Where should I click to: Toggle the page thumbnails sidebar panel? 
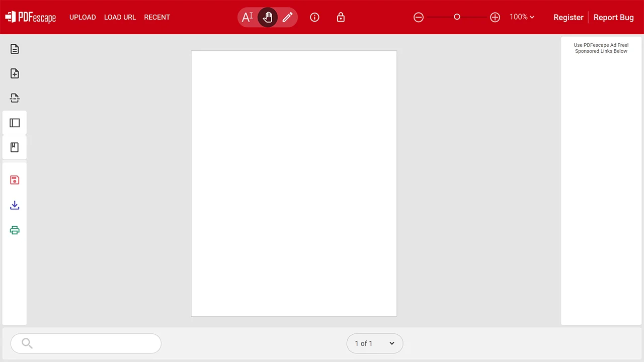pos(15,123)
